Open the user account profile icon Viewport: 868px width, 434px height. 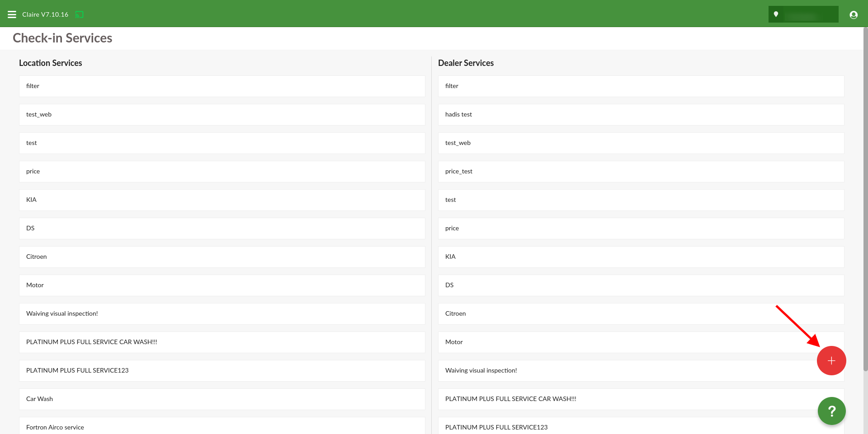[x=853, y=14]
